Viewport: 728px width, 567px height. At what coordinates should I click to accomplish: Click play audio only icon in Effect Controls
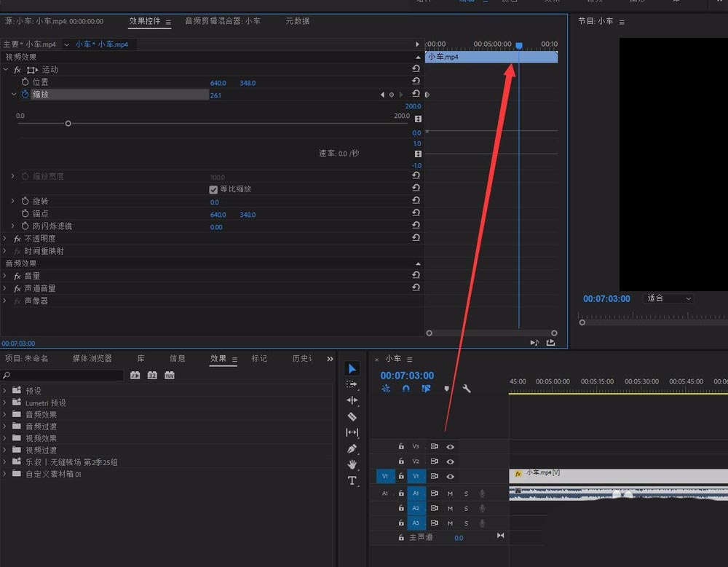pyautogui.click(x=534, y=343)
